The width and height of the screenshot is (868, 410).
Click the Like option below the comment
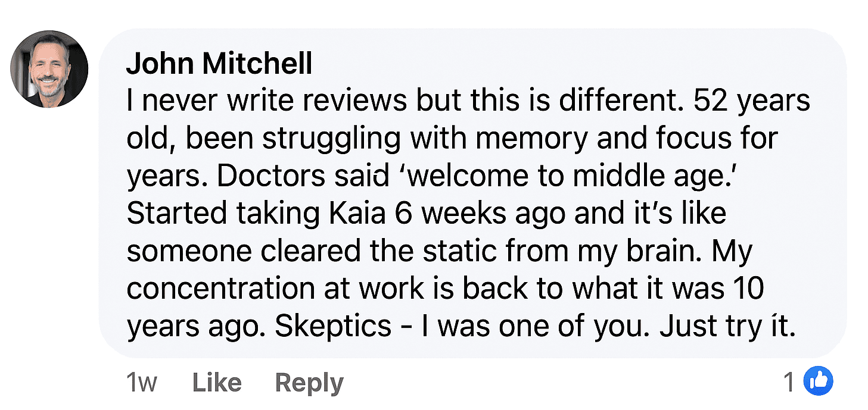[x=216, y=383]
